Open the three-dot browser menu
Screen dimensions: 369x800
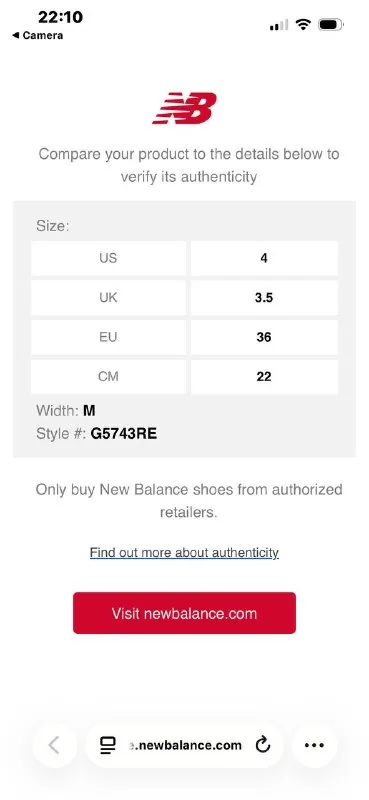(314, 745)
